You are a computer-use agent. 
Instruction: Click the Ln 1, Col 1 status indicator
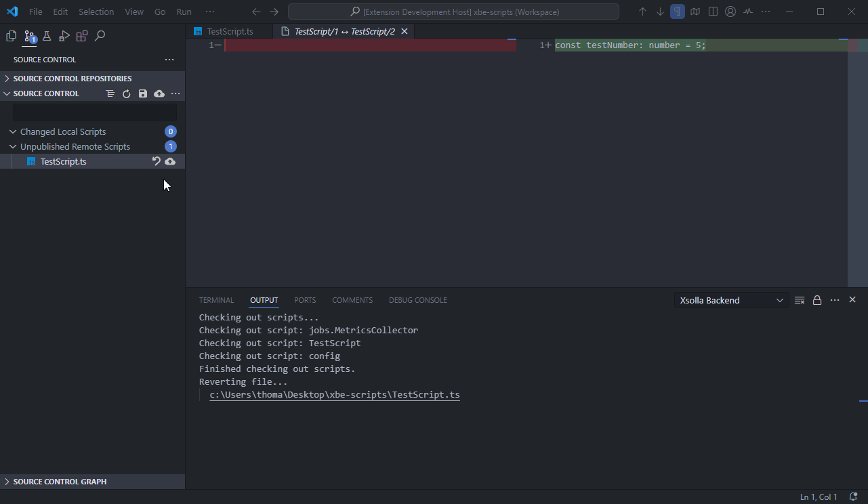(x=819, y=497)
